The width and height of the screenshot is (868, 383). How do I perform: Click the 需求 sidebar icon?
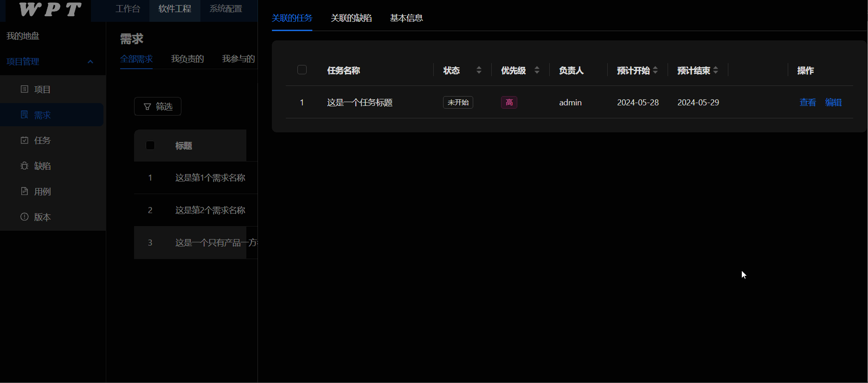[25, 115]
